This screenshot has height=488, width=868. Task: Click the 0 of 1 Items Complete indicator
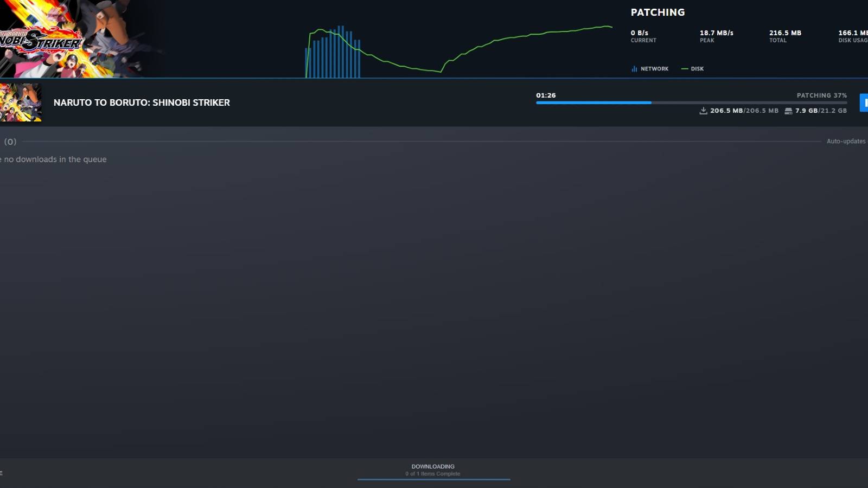tap(432, 473)
